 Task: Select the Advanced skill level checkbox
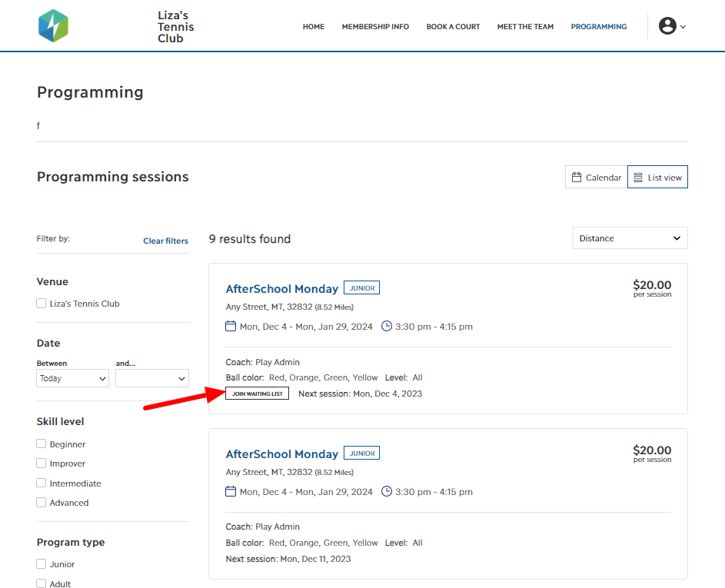click(x=41, y=502)
